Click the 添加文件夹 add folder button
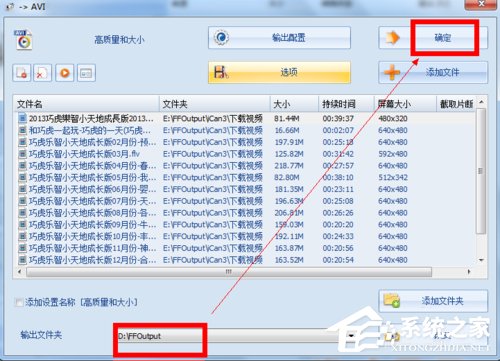500x361 pixels. pos(433,301)
